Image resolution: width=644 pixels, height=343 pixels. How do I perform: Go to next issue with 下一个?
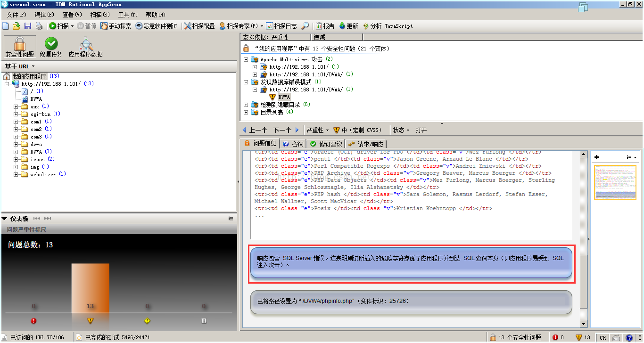286,130
